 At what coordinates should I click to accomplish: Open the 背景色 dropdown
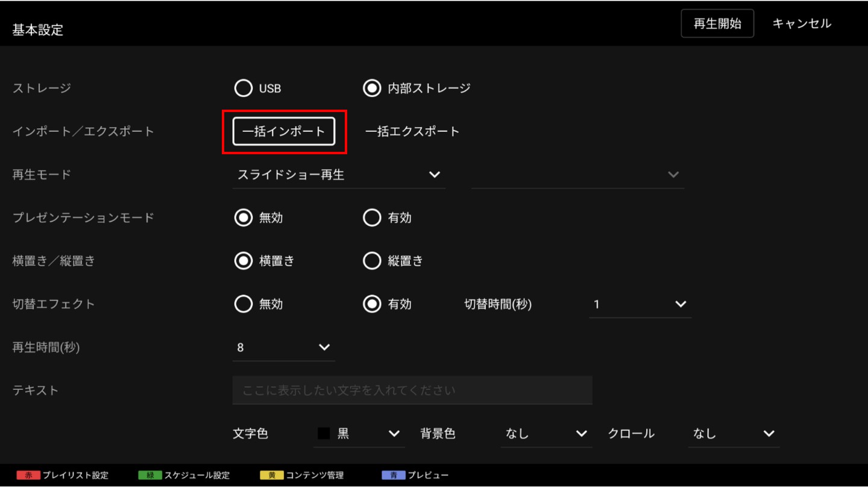(x=546, y=434)
